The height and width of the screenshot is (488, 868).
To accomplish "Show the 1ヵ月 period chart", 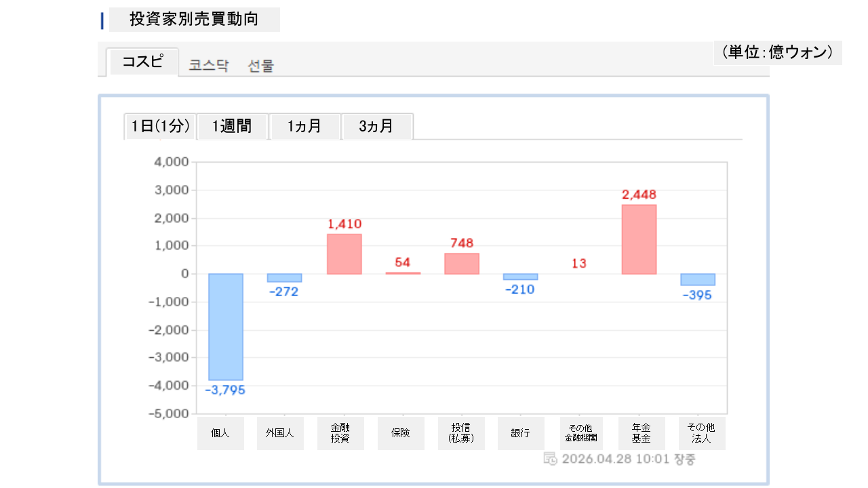I will (304, 126).
